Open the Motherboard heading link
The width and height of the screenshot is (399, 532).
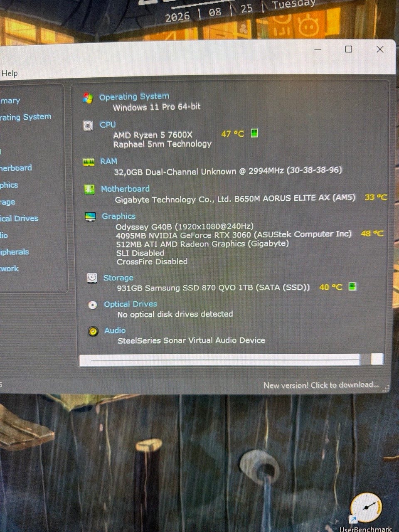125,189
